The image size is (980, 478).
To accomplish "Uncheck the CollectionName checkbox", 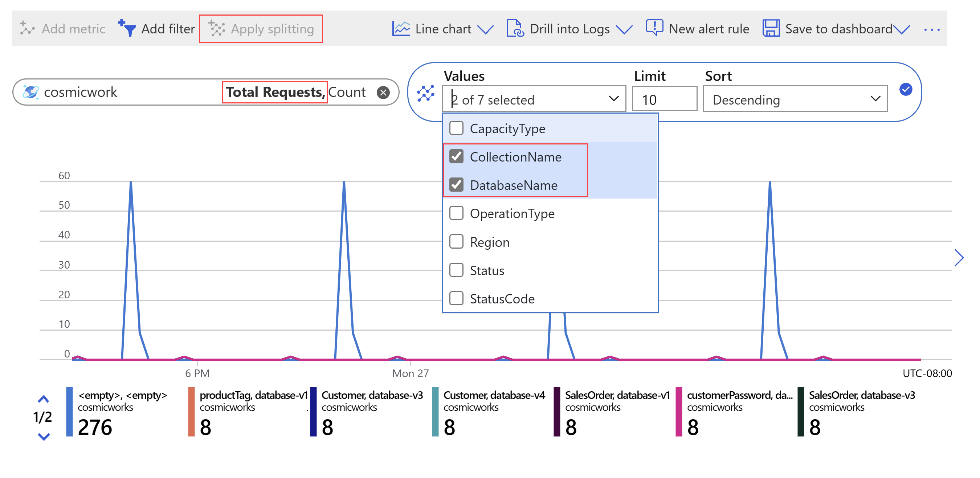I will 456,157.
